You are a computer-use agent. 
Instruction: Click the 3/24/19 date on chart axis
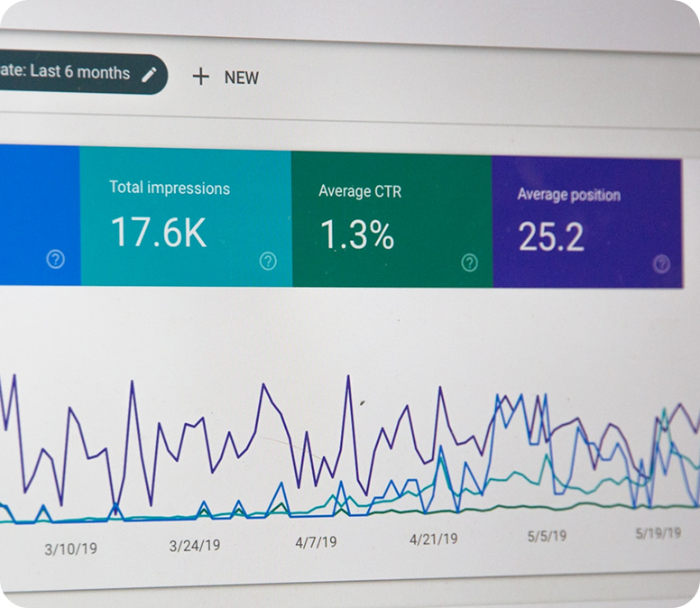194,545
